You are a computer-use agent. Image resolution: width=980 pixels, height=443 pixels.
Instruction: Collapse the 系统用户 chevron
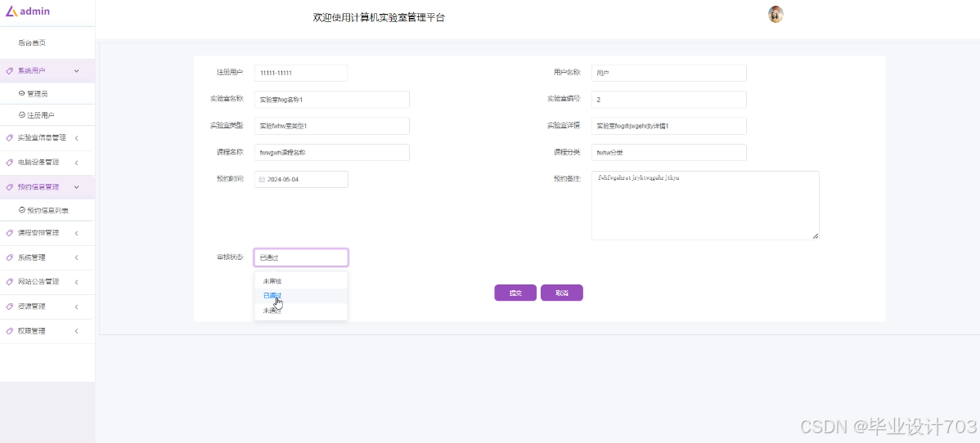(x=76, y=71)
